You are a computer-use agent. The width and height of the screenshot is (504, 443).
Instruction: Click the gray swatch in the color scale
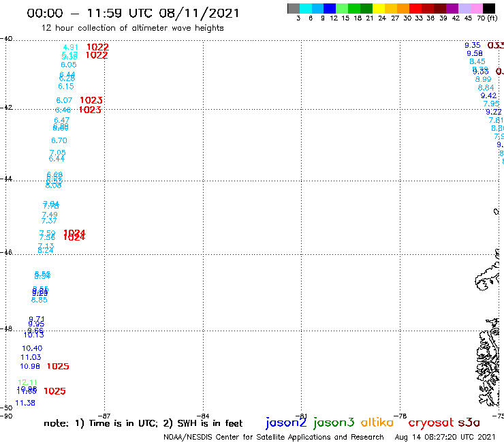(294, 8)
